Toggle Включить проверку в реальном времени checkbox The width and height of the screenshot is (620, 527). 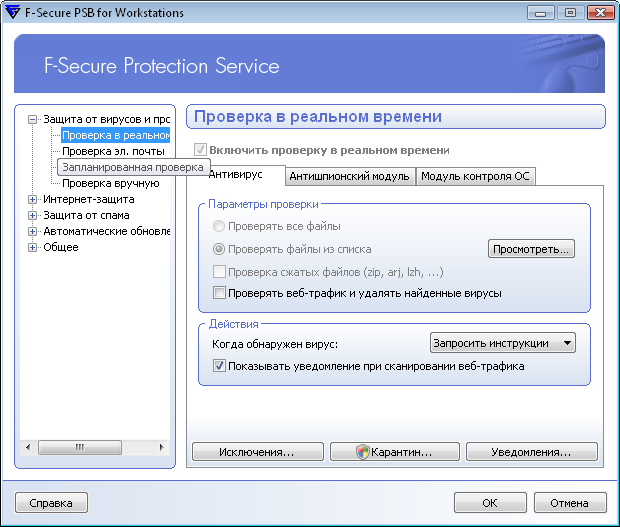click(200, 150)
